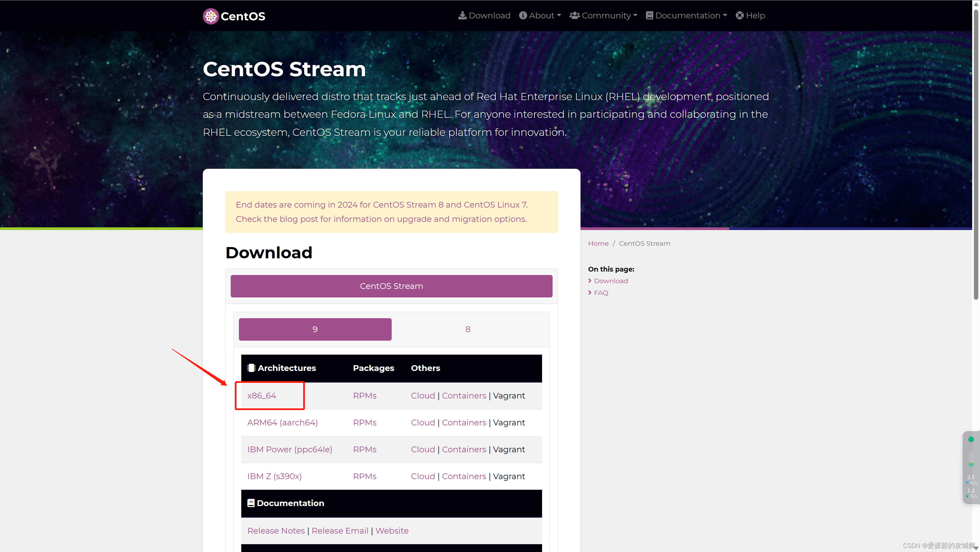Screen dimensions: 980x552
Task: Open Containers link for IBM Power row
Action: pyautogui.click(x=464, y=449)
